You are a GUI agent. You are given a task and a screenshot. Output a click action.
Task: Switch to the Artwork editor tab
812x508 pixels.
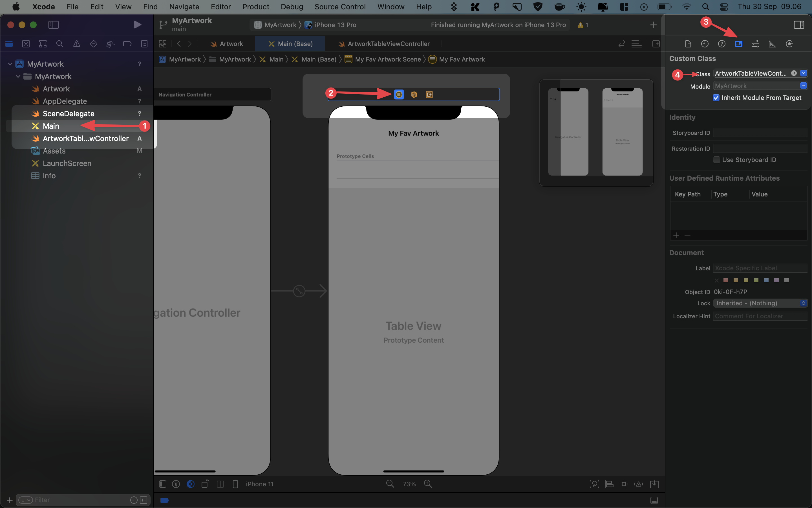point(226,44)
